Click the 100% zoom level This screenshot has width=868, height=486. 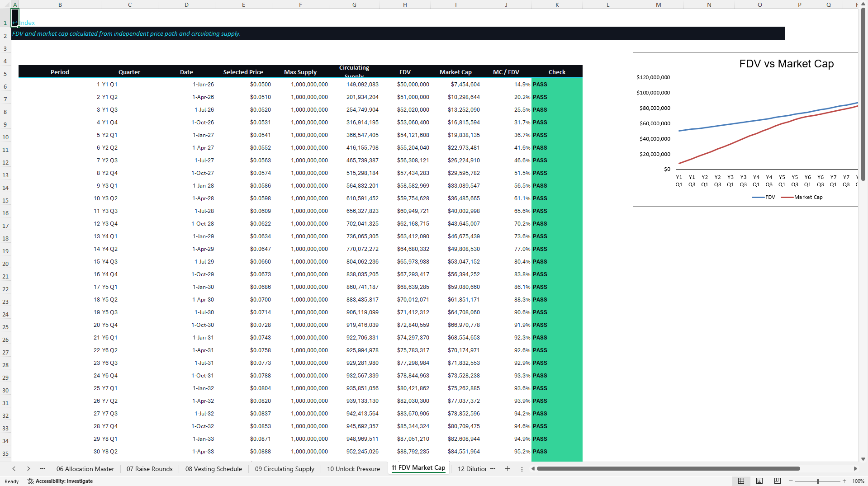click(858, 481)
